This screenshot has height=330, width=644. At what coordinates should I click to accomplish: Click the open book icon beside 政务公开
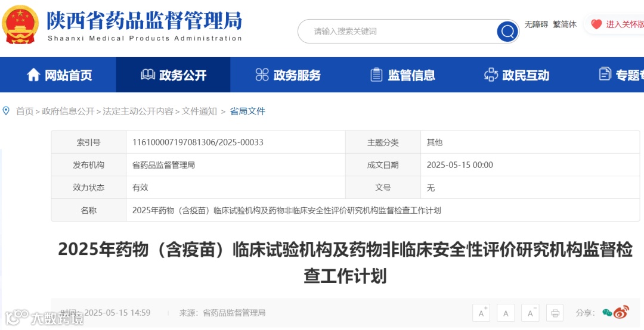(148, 74)
